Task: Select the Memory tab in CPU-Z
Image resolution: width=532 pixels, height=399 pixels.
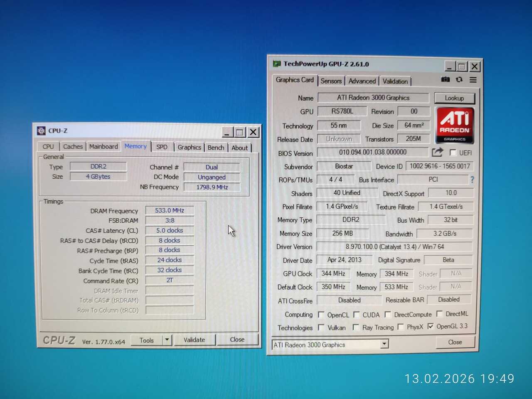Action: (x=135, y=146)
